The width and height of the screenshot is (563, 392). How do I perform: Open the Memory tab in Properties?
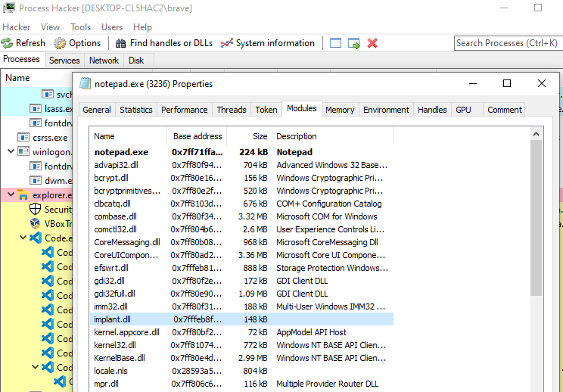(340, 110)
